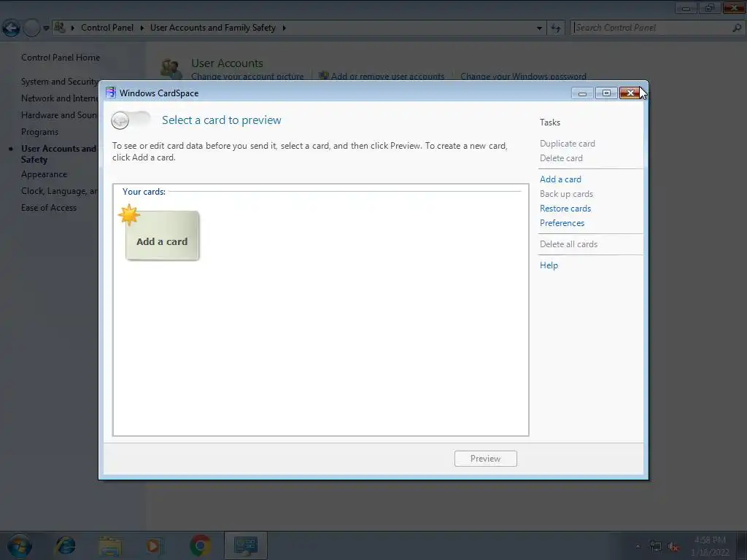
Task: Open Windows Explorer folder from taskbar
Action: point(111,545)
